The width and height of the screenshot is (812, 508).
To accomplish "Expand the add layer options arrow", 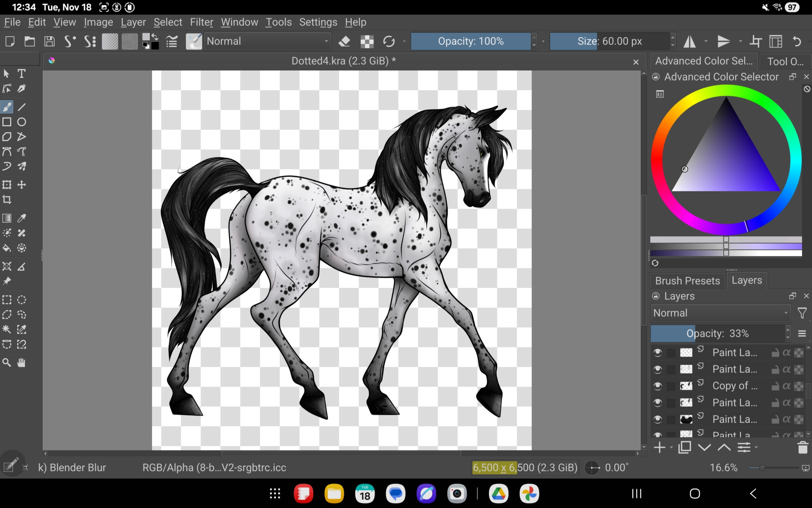I will pyautogui.click(x=671, y=448).
